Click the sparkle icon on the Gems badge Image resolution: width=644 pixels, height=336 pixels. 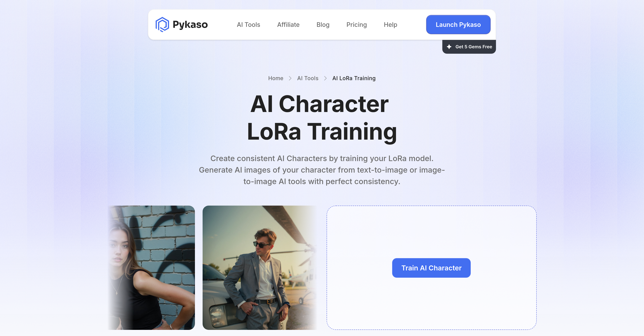(x=449, y=47)
